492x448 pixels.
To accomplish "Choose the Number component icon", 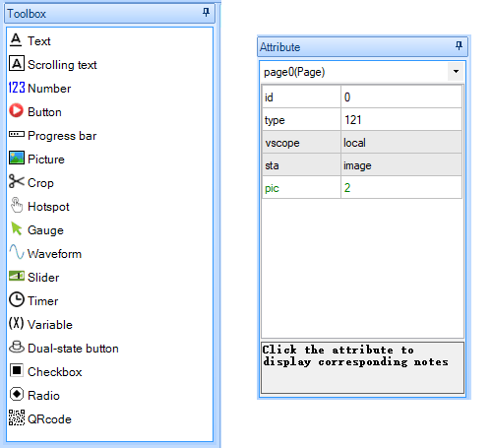I will point(17,88).
